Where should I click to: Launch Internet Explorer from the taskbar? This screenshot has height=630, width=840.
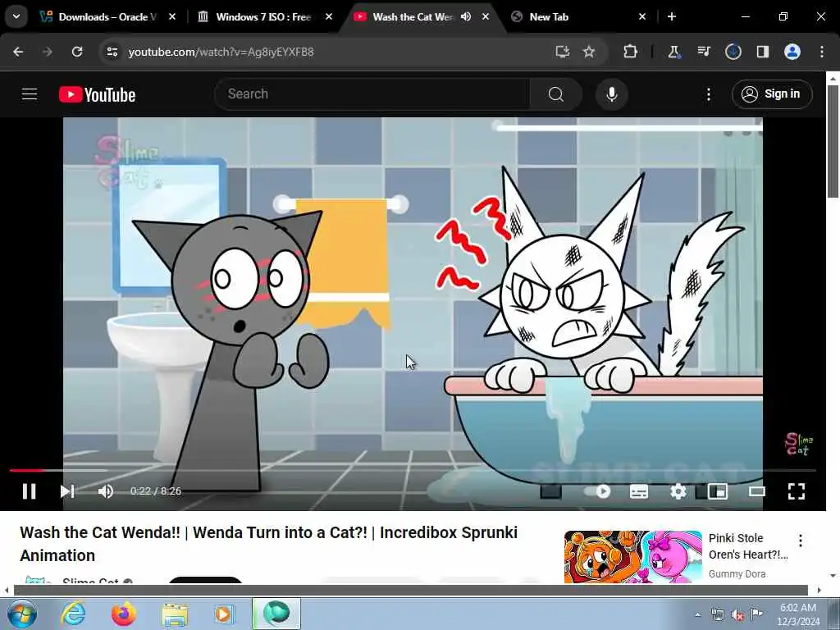pyautogui.click(x=73, y=614)
